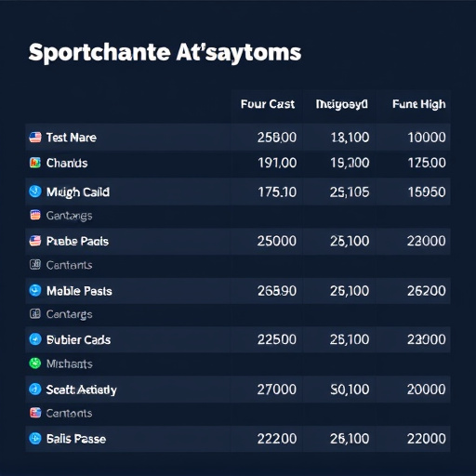Click the flag icon beside Puebe Pacis
The image size is (476, 476).
coord(35,241)
